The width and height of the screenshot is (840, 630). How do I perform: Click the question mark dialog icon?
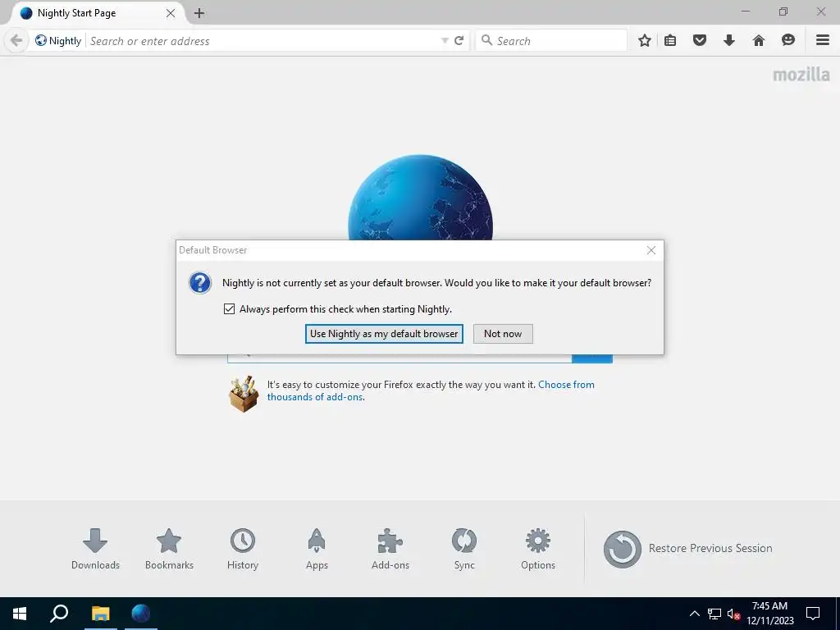(x=200, y=283)
